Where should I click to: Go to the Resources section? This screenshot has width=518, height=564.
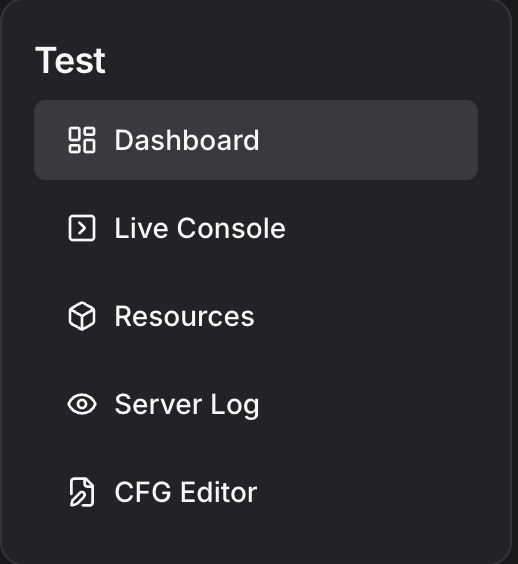coord(256,316)
